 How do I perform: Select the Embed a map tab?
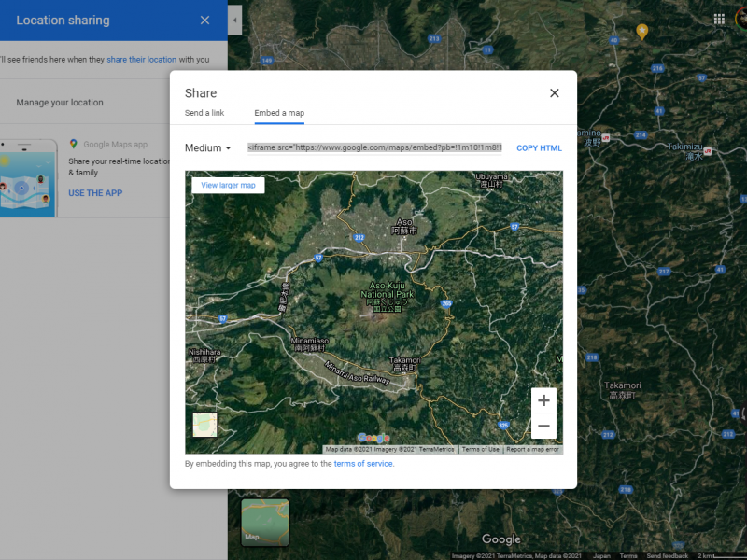tap(279, 113)
